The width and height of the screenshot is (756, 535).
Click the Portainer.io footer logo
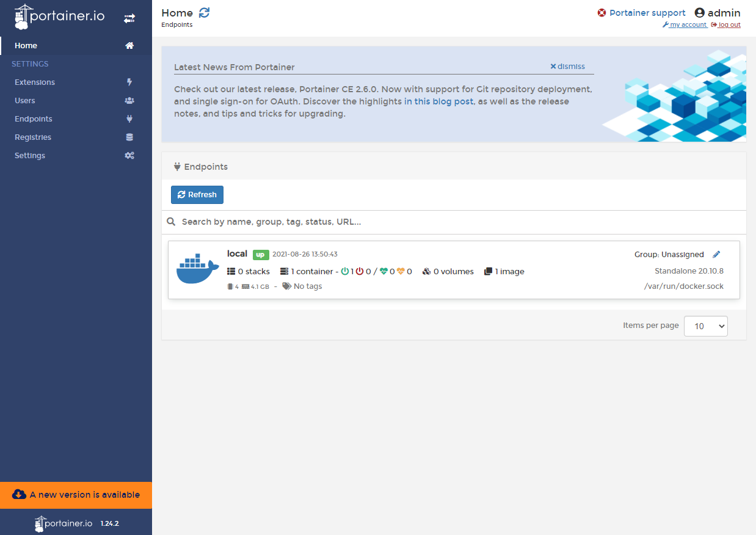pyautogui.click(x=64, y=523)
